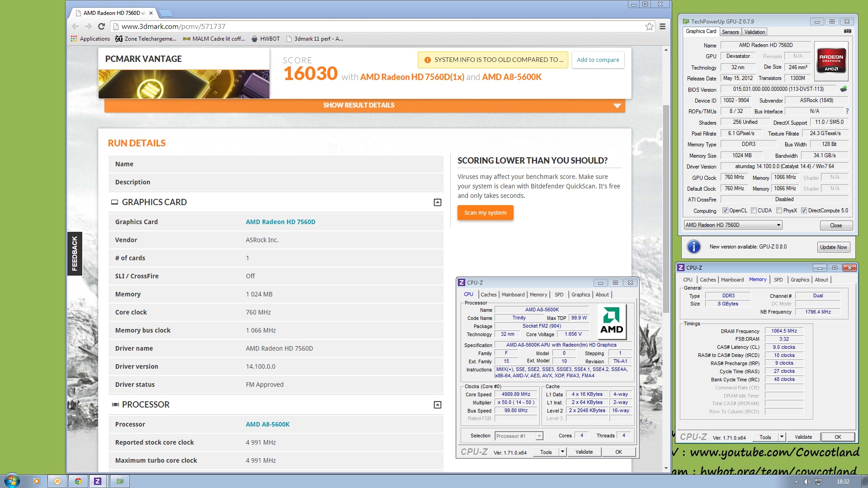Open the Windows Start button
Screen dimensions: 868x488
(12, 481)
